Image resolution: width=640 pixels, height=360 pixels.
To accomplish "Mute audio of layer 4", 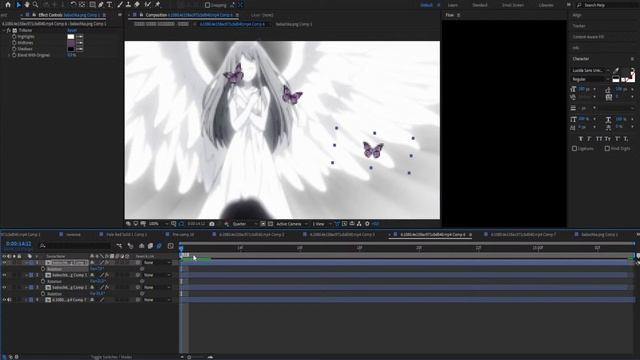I will pos(9,300).
